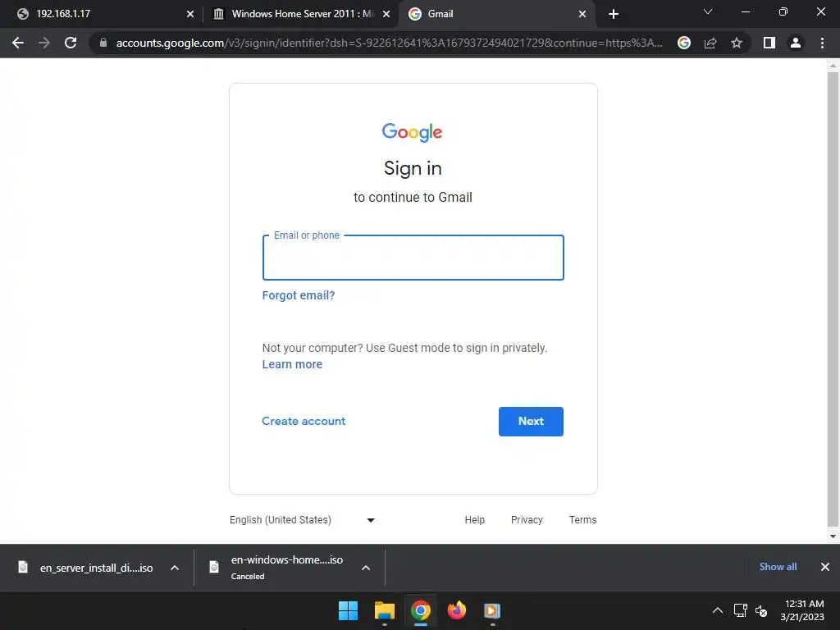Bookmark this page with the star icon
The height and width of the screenshot is (630, 840).
coord(737,43)
